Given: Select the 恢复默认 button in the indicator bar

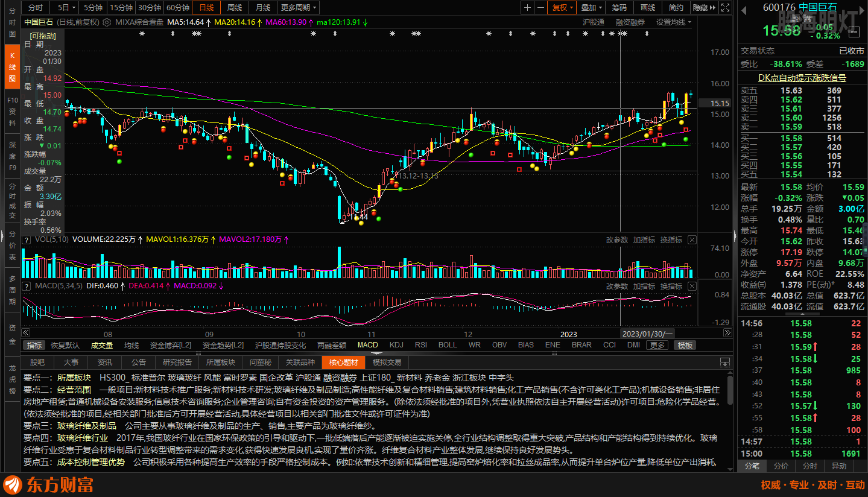Looking at the screenshot, I should tap(65, 345).
